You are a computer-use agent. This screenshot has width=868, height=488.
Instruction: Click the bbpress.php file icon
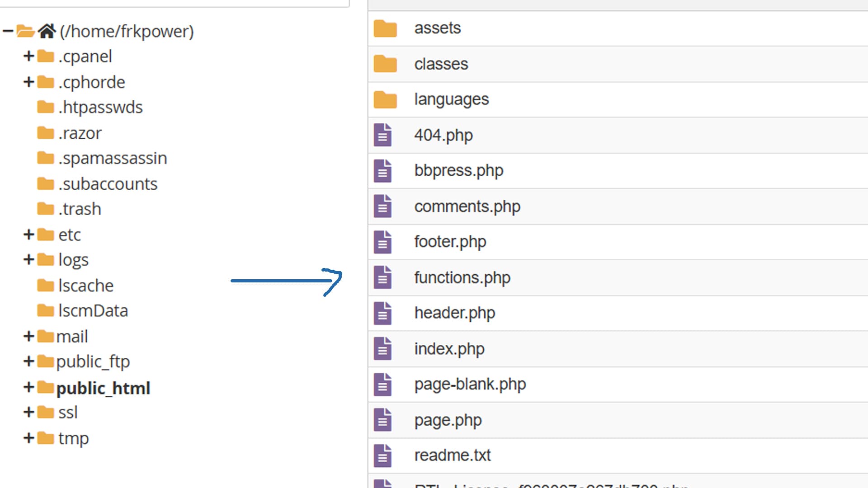382,170
